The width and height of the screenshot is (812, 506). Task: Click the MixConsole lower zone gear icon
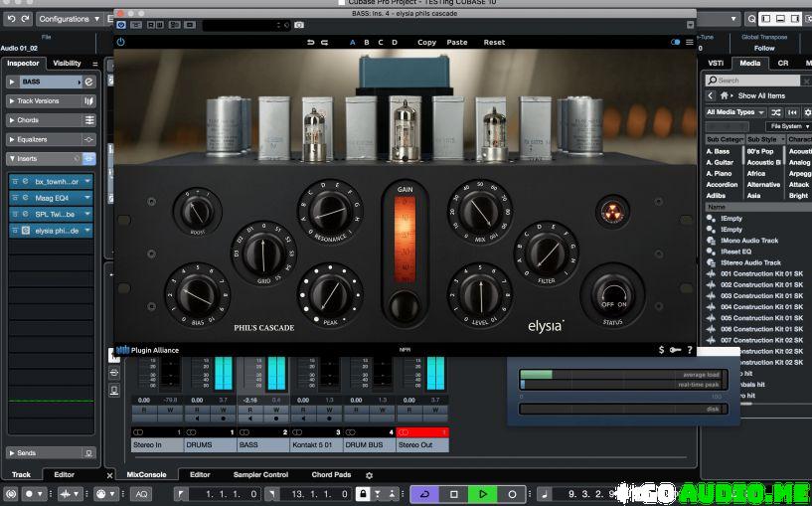tap(370, 475)
